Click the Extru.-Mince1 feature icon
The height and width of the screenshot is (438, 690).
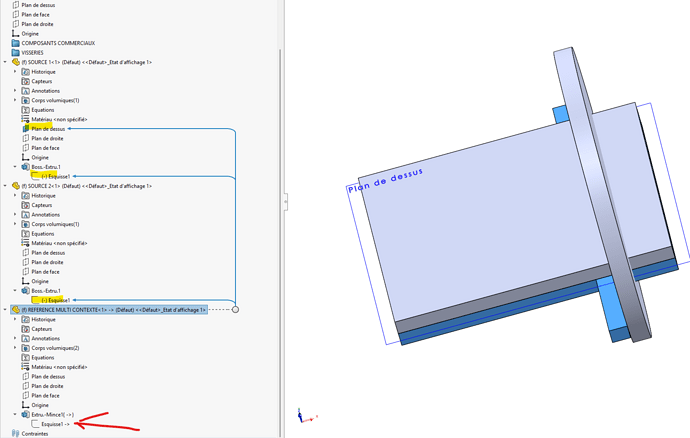(26, 415)
